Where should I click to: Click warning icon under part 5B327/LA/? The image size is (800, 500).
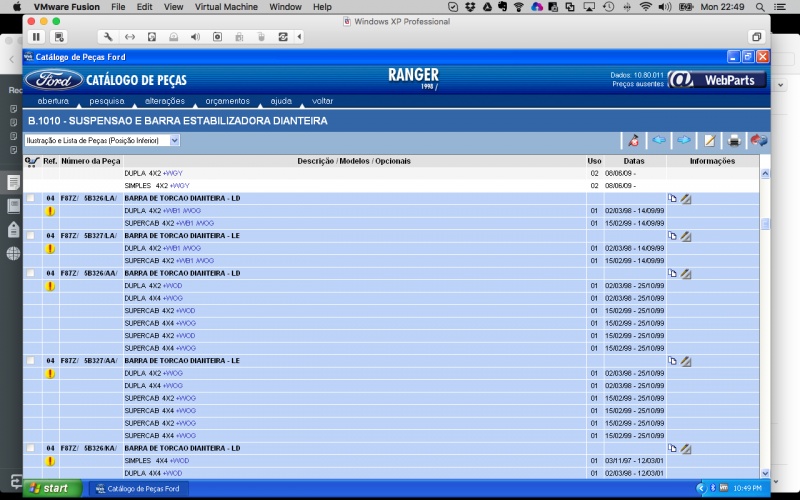point(49,248)
